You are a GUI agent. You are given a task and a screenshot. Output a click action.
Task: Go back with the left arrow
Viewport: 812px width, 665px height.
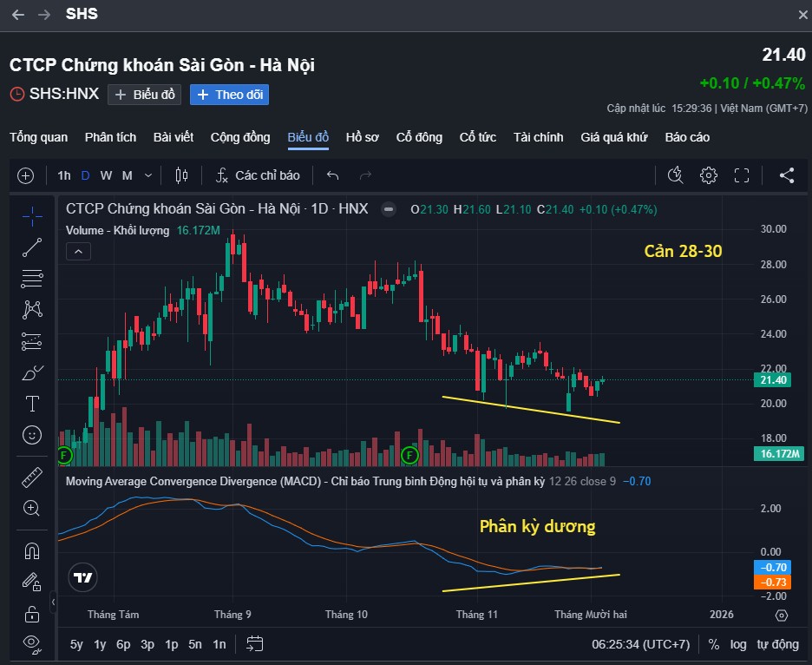pyautogui.click(x=18, y=15)
